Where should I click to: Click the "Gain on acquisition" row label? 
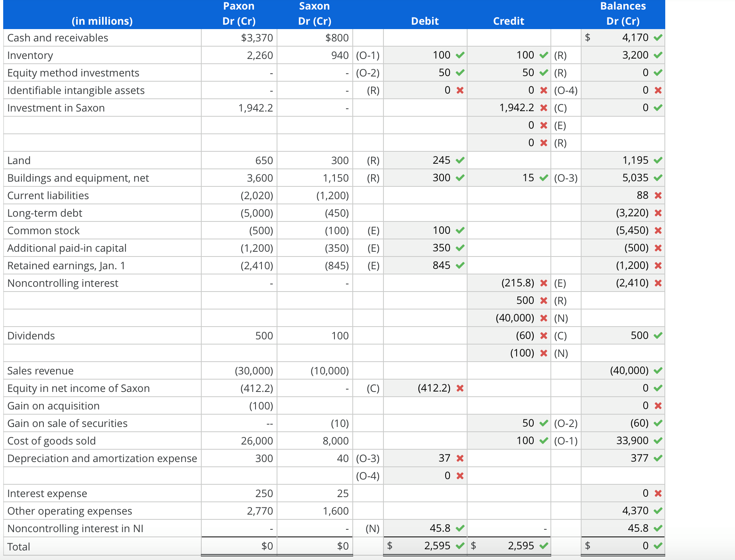[x=53, y=406]
